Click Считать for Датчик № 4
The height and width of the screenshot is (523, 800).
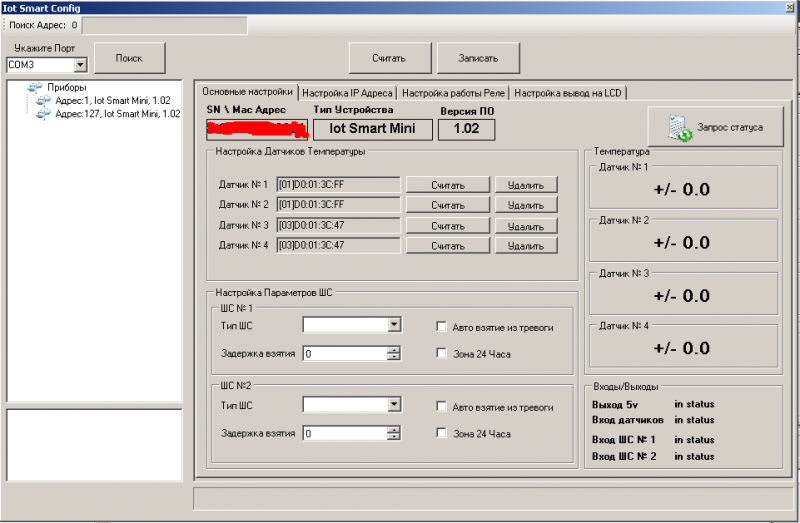(x=448, y=246)
